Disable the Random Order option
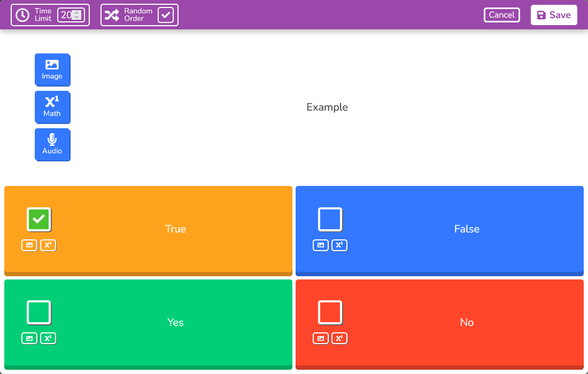588x374 pixels. click(166, 15)
